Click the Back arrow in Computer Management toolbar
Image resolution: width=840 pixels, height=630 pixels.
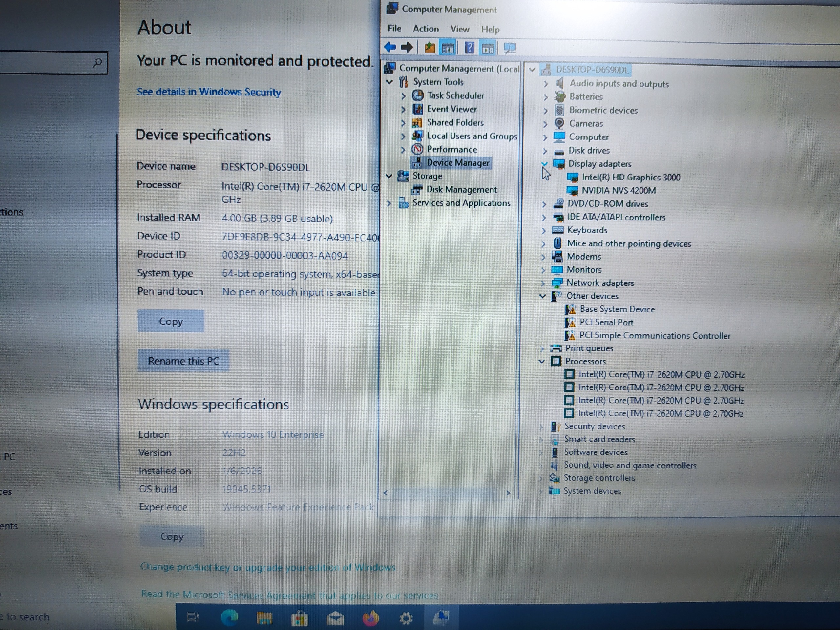pyautogui.click(x=390, y=48)
